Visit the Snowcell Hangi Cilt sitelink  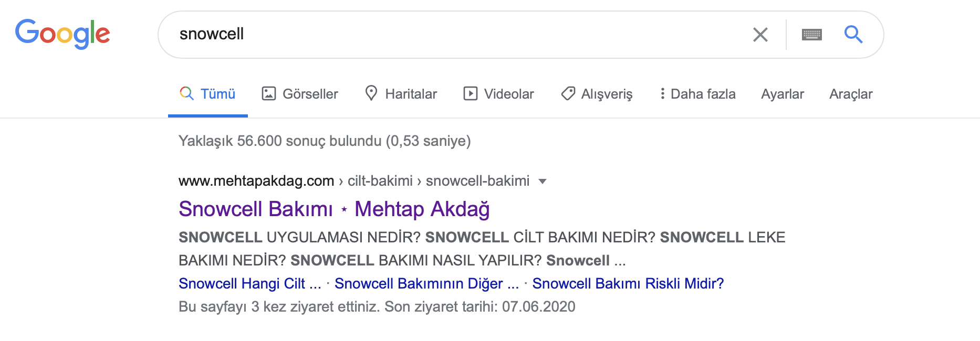249,284
